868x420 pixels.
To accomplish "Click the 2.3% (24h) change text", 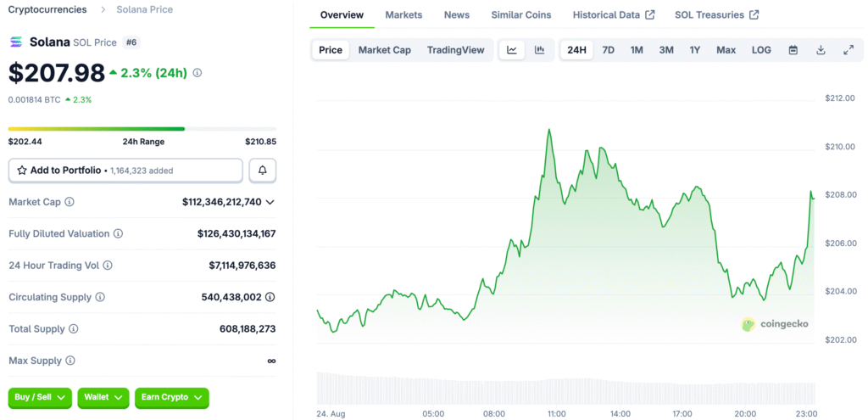I will [x=156, y=73].
